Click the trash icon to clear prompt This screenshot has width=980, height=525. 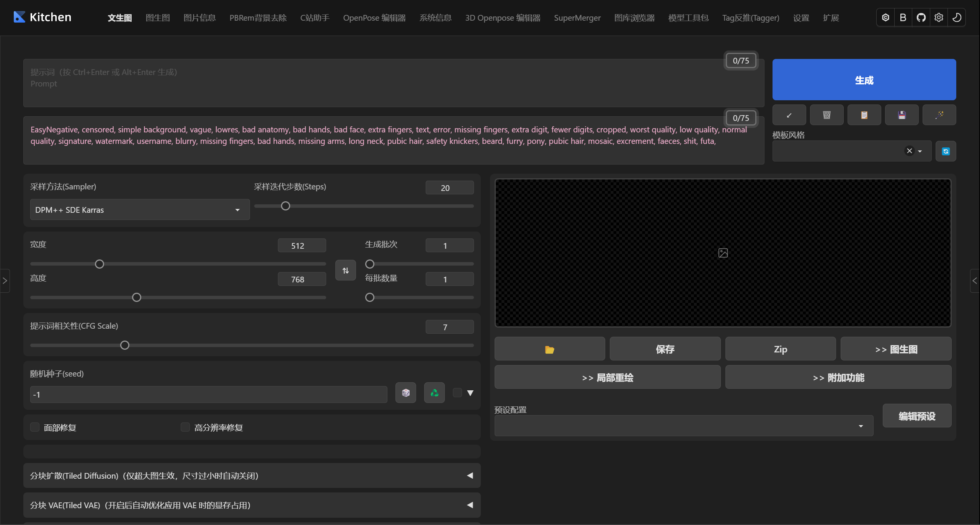coord(827,115)
